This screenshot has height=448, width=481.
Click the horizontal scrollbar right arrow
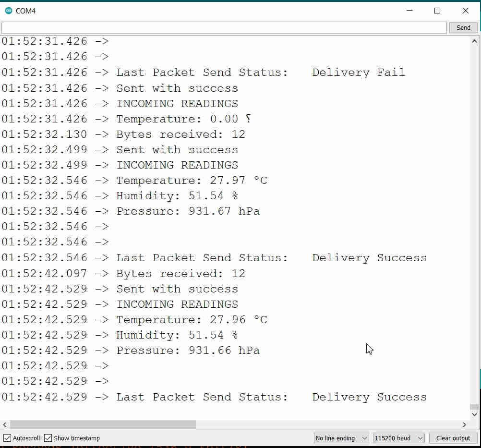tap(464, 424)
